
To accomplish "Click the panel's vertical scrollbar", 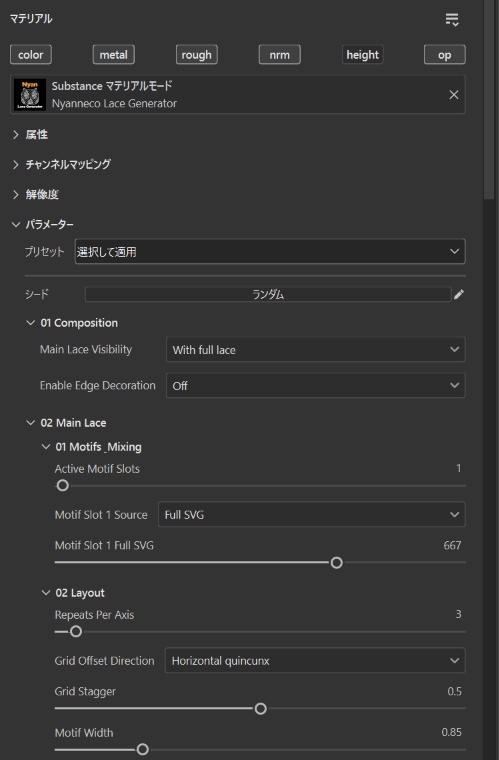I will (489, 99).
